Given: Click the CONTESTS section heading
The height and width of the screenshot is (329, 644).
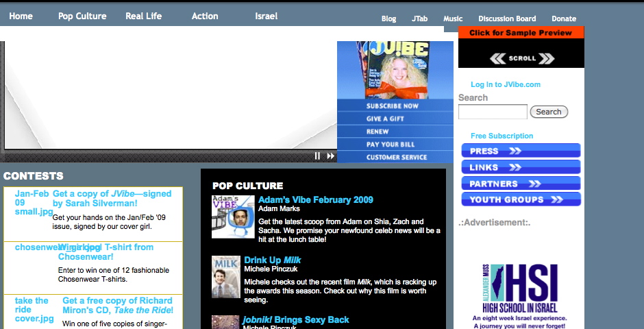Looking at the screenshot, I should [x=34, y=176].
